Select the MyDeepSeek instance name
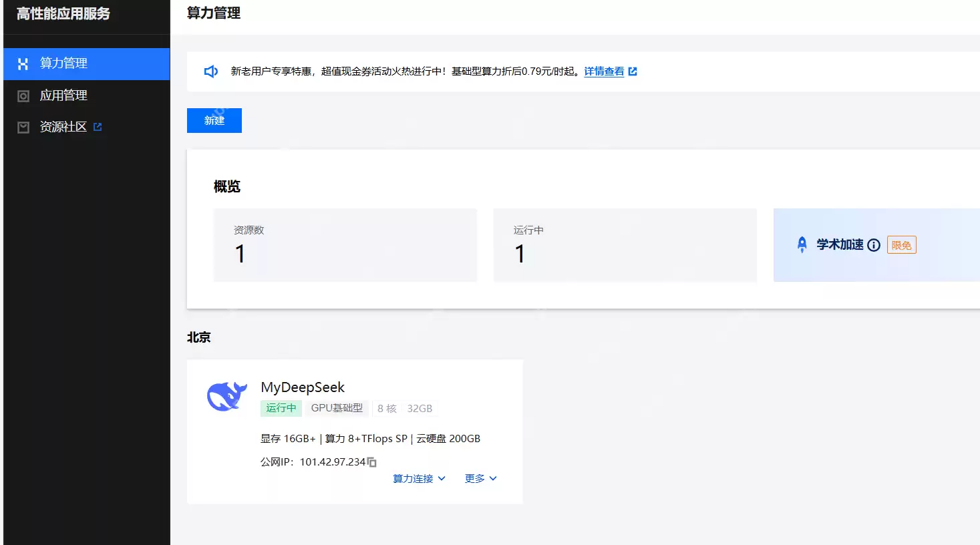This screenshot has height=545, width=980. coord(303,387)
